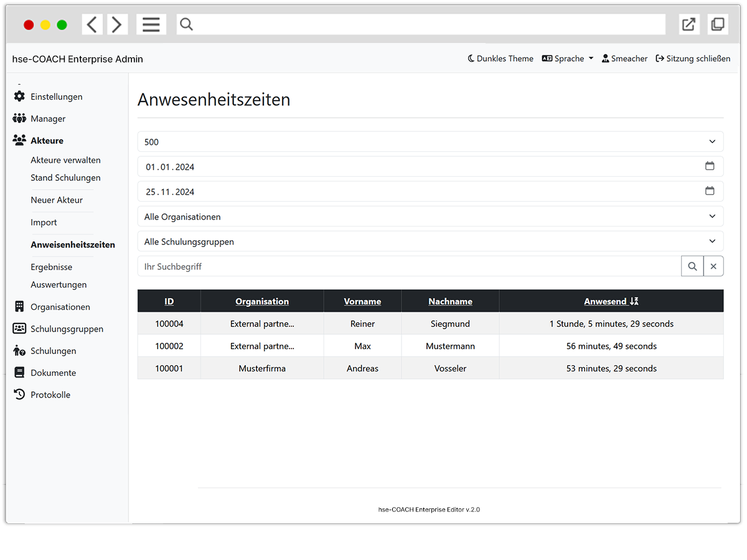Expand the Alle Schulungsgruppen dropdown
The image size is (747, 560).
(x=430, y=241)
